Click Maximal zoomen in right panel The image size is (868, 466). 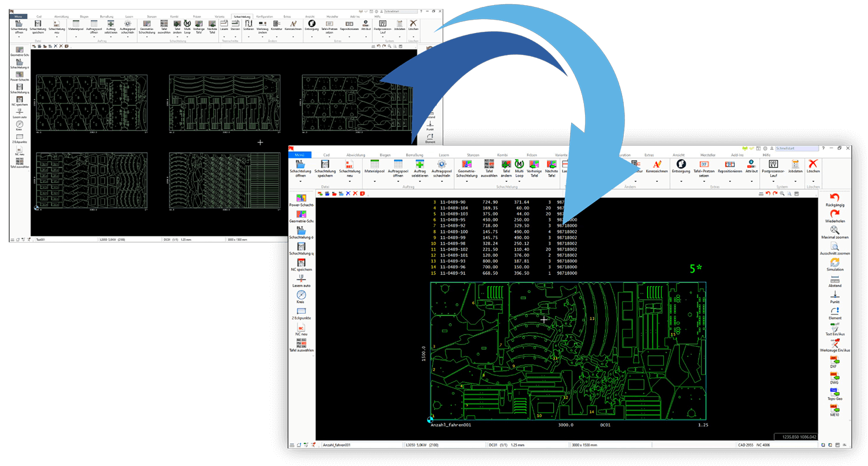[x=834, y=233]
